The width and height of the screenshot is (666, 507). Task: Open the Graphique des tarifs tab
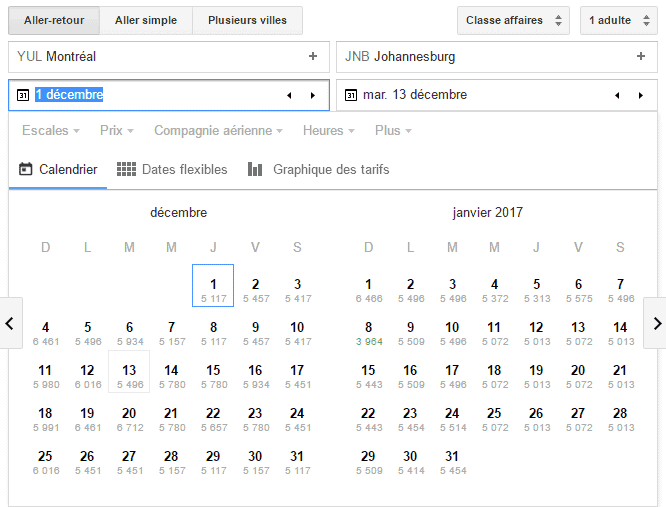pos(319,170)
